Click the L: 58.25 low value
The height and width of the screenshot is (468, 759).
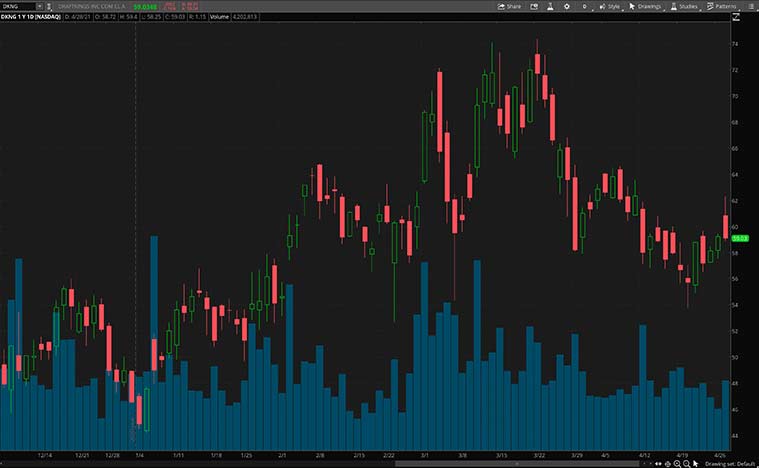coord(152,17)
